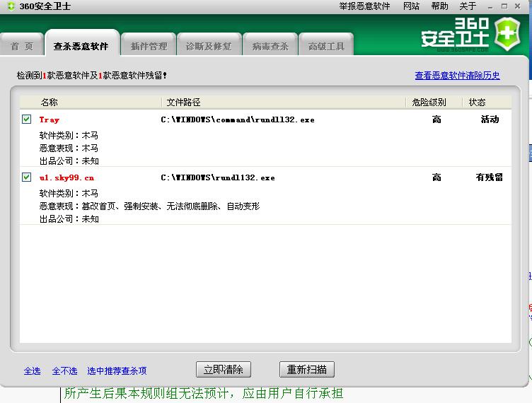The width and height of the screenshot is (532, 403).
Task: Click 恶意表现：篡改首页 description line
Action: [149, 206]
